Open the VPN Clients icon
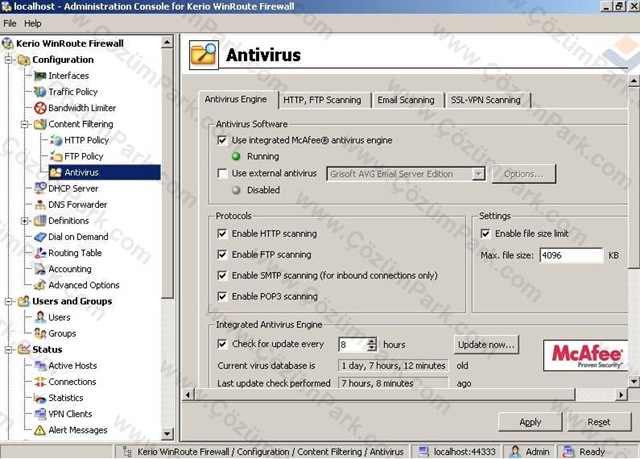Screen dimensions: 640x459 tap(40, 414)
